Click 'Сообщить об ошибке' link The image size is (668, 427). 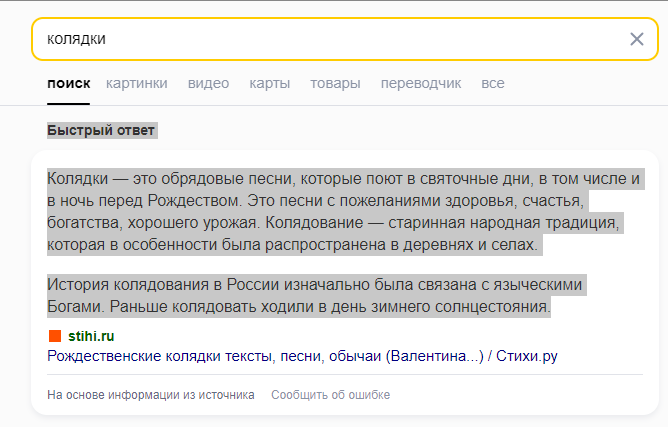coord(331,395)
